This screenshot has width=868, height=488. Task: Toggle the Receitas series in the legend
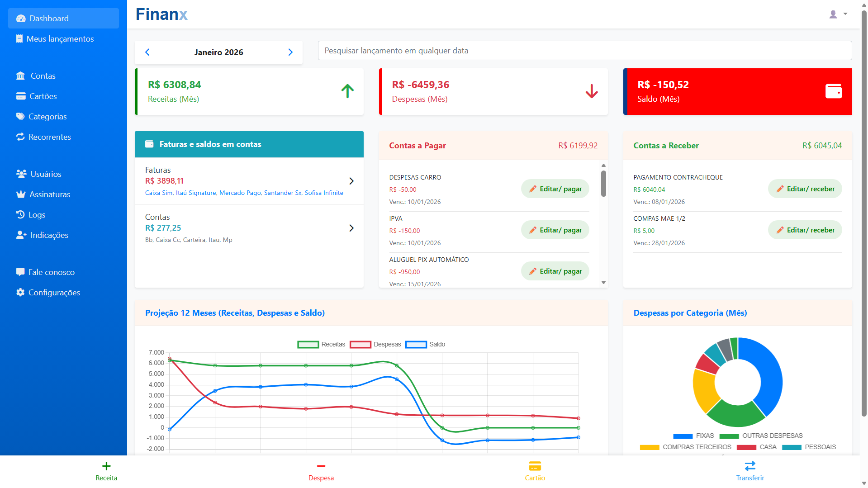pos(322,344)
